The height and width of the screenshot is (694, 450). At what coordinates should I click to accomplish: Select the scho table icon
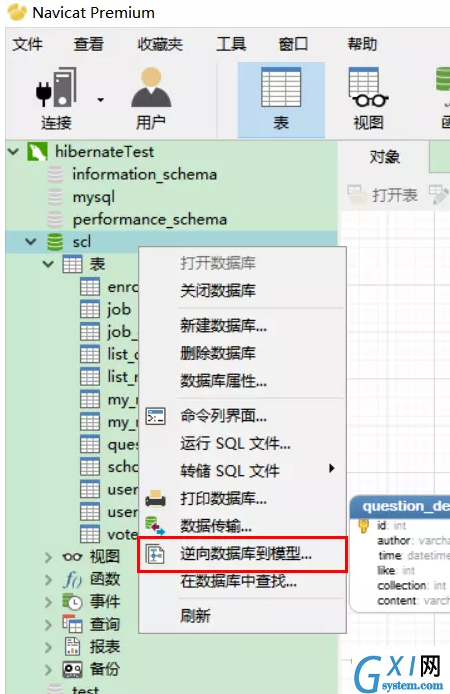[90, 467]
